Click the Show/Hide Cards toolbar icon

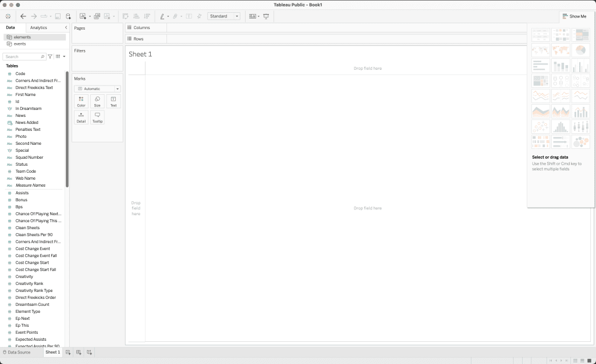pos(253,16)
